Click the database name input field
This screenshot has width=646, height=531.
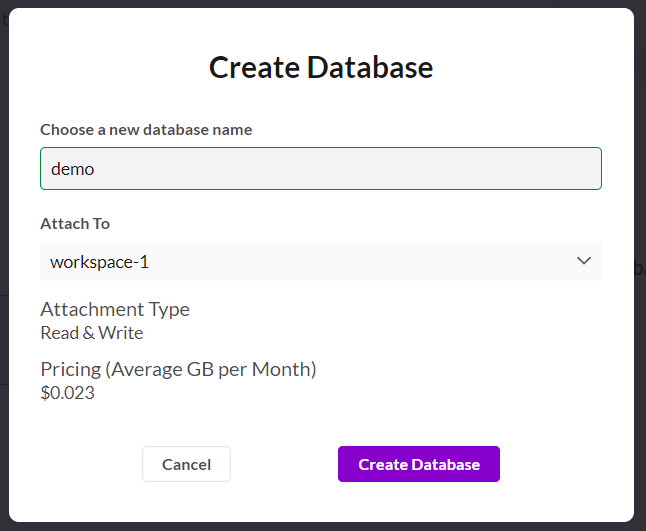[x=320, y=169]
